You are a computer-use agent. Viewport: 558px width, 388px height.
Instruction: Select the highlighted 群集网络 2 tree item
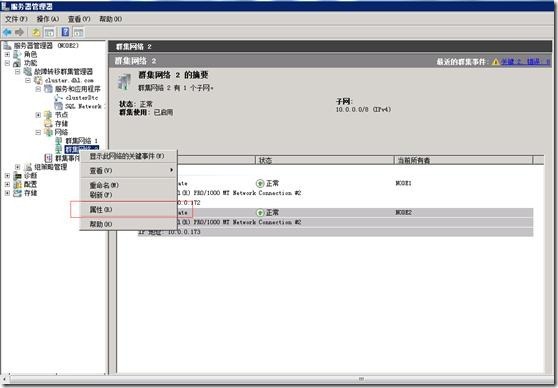pyautogui.click(x=81, y=149)
